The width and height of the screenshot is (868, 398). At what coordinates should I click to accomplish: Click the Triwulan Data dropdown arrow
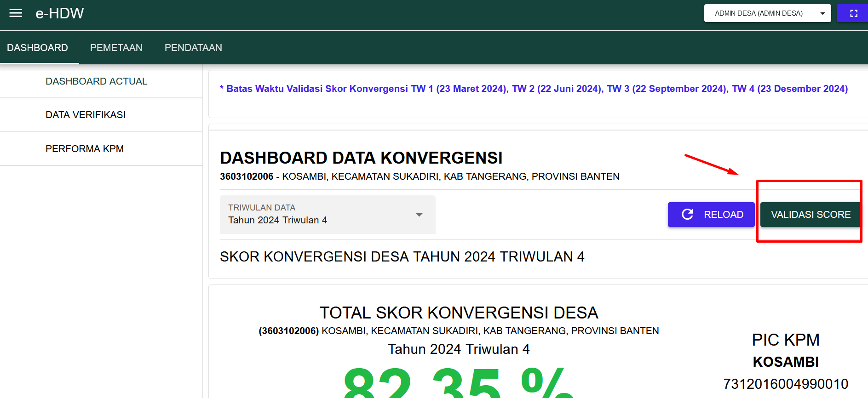click(x=419, y=215)
